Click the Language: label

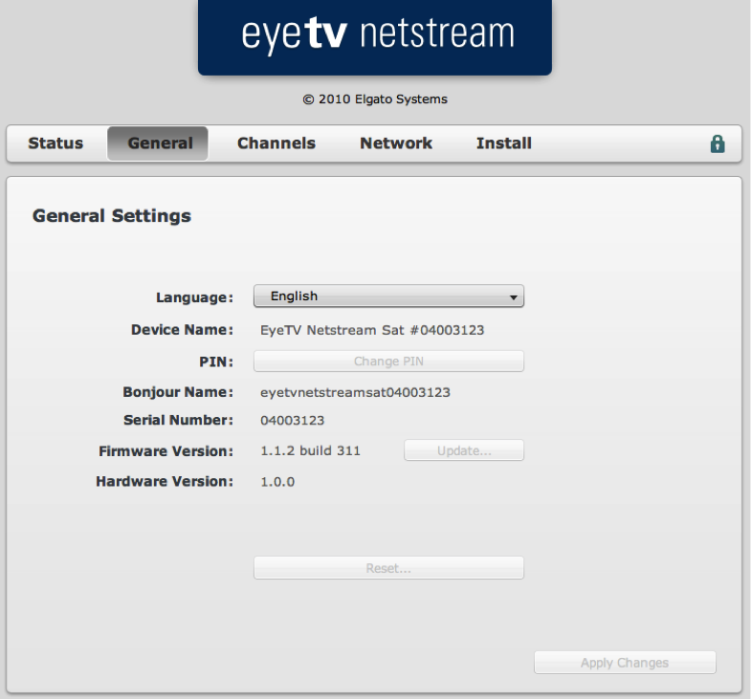194,297
